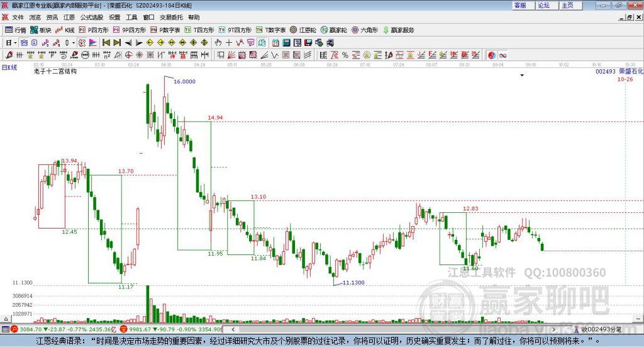Click Shenzhen index 9981.67 status entry
This screenshot has height=347, width=644.
tap(171, 329)
